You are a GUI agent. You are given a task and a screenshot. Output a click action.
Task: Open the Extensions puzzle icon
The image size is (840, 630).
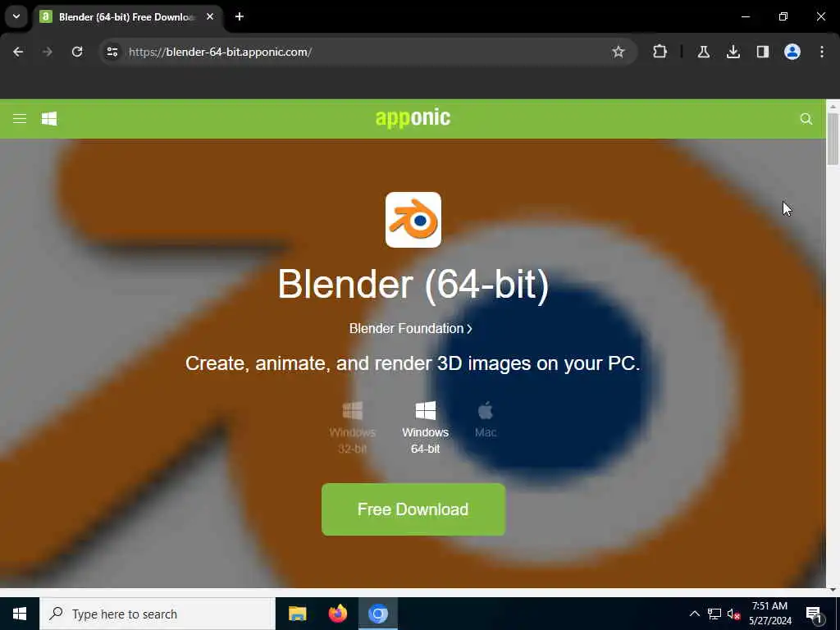(x=660, y=52)
